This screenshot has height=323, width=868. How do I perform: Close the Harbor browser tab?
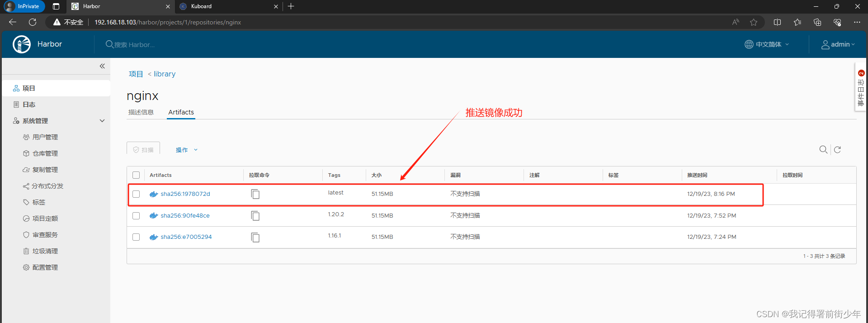168,6
